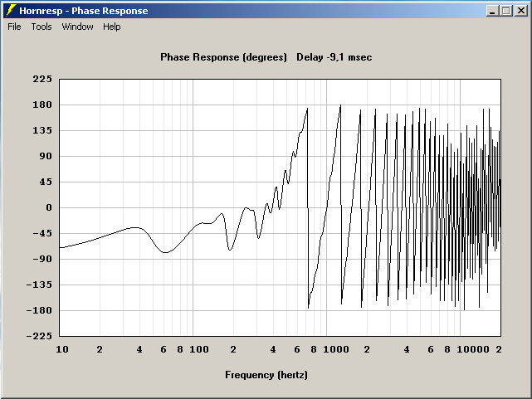Click the -135 y-axis label
The width and height of the screenshot is (532, 399).
[39, 285]
